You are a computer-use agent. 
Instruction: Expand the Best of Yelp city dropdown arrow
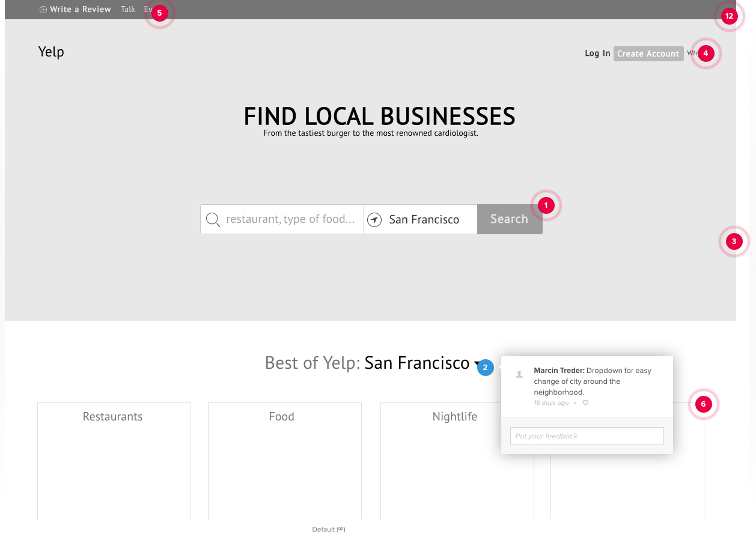[477, 364]
